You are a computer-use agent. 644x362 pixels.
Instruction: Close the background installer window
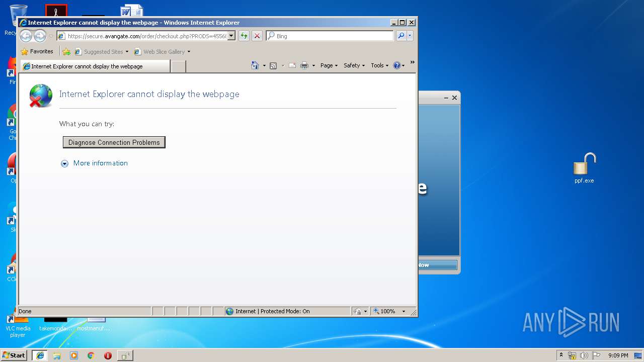tap(454, 98)
